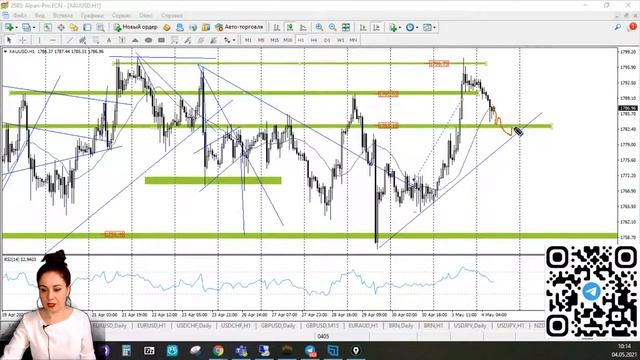Open the red notification alert icon
Screen dimensions: 640x360
[x=633, y=27]
